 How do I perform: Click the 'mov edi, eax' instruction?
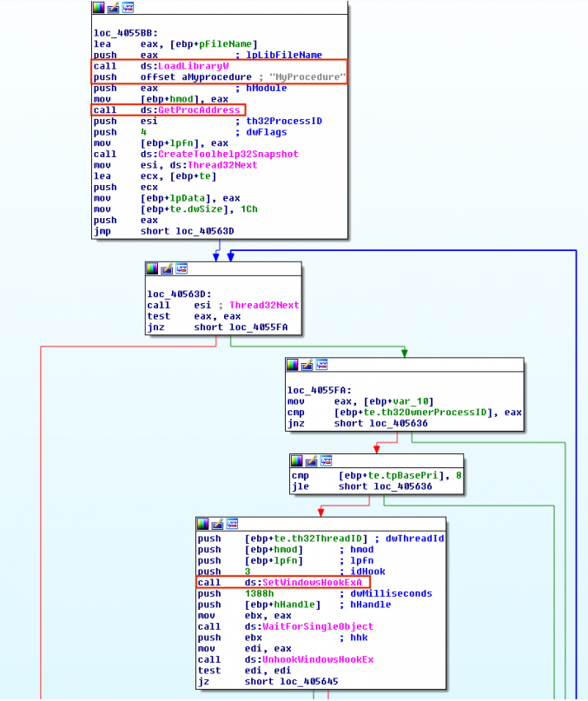245,649
